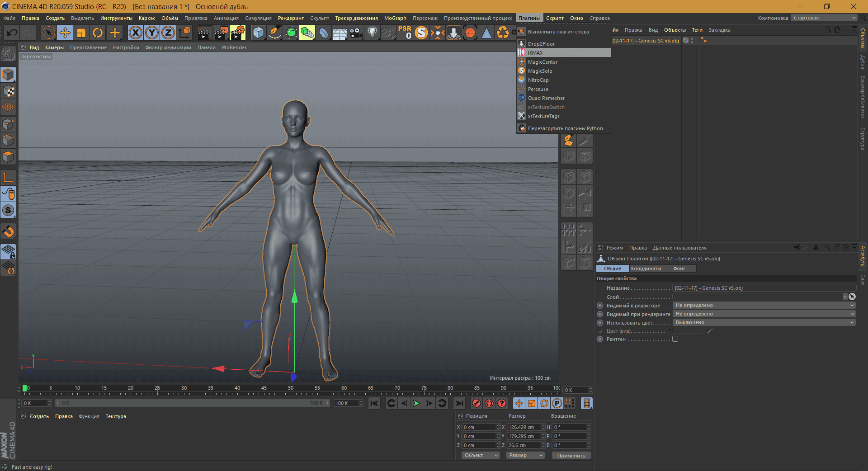Click the Цвет (вид) color swatch

[688, 331]
